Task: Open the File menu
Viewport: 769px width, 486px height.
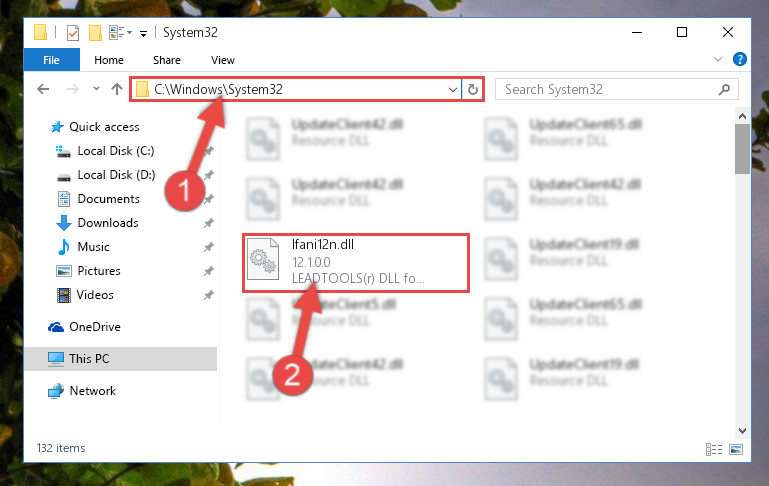Action: pos(51,60)
